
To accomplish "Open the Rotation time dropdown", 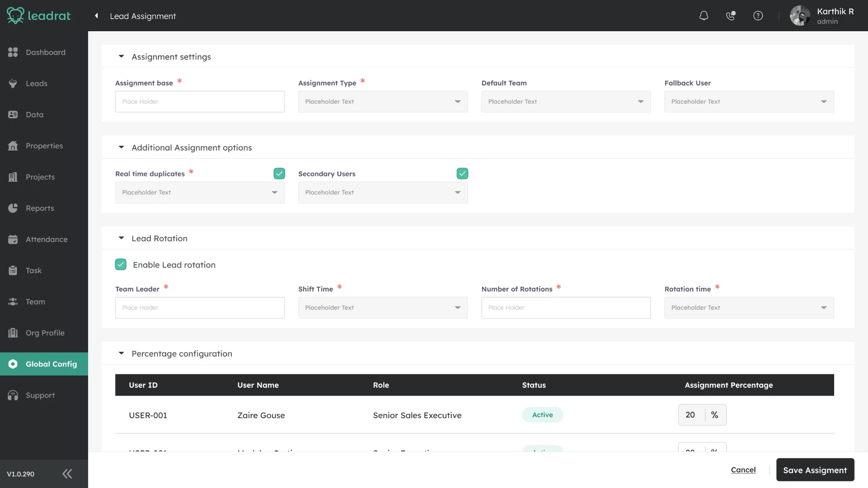I will [749, 308].
